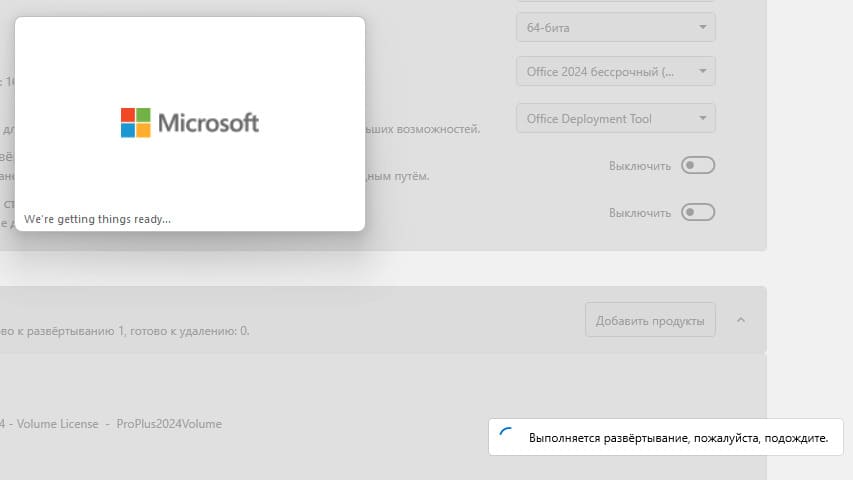Viewport: 853px width, 480px height.
Task: Click the description text ending in путём
Action: click(x=400, y=176)
